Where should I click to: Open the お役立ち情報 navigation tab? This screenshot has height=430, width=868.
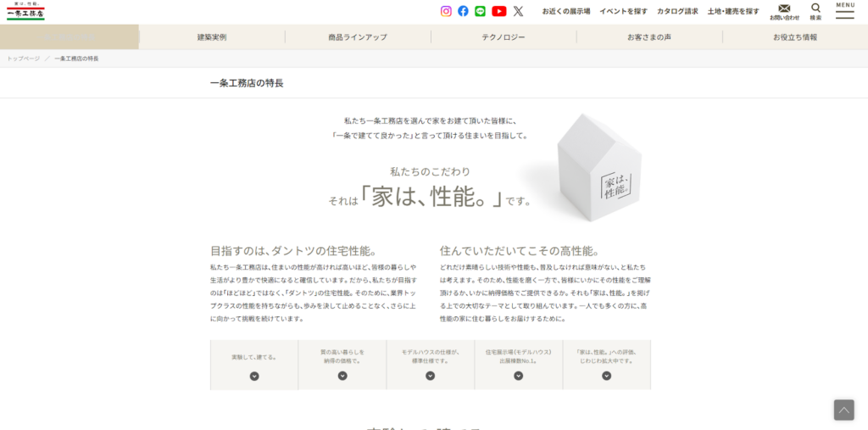click(795, 37)
